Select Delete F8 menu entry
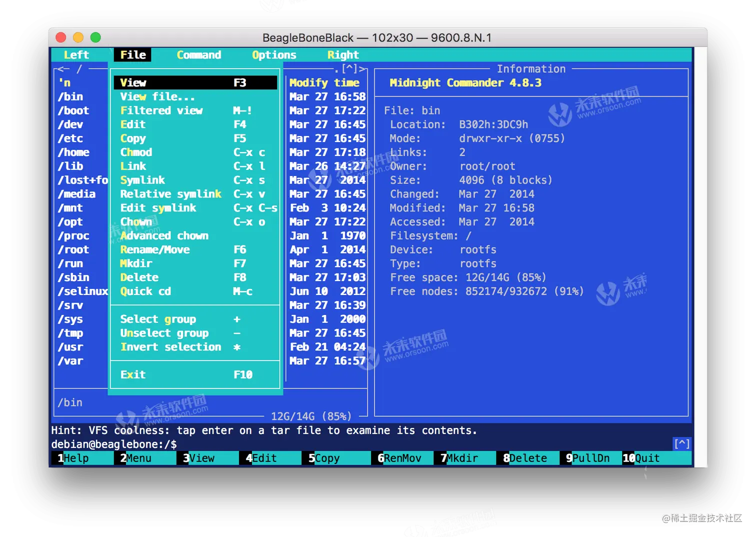Viewport: 756px width, 537px height. coord(195,277)
